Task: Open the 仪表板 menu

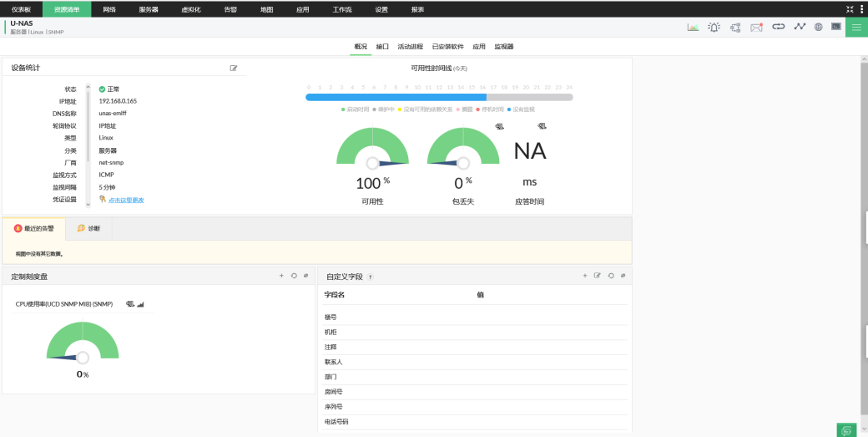Action: (x=22, y=9)
